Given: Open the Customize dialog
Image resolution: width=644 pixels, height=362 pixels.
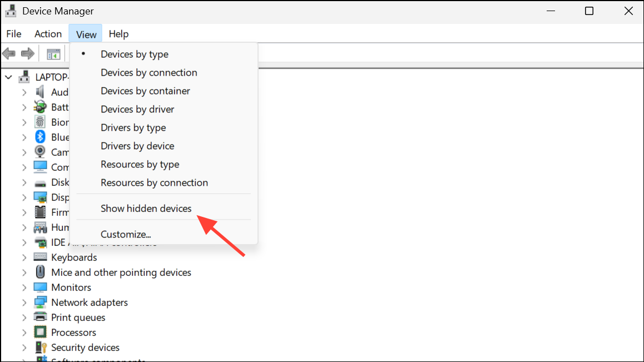Looking at the screenshot, I should pos(125,234).
